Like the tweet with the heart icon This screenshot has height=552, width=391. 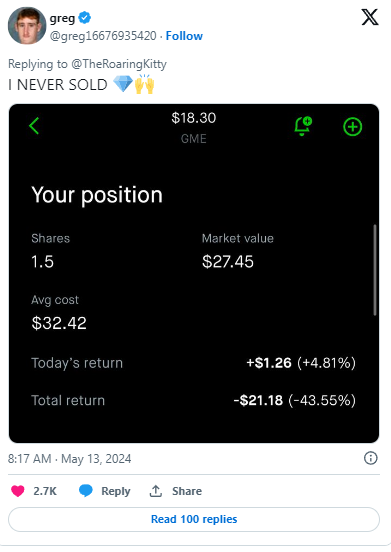pos(18,491)
